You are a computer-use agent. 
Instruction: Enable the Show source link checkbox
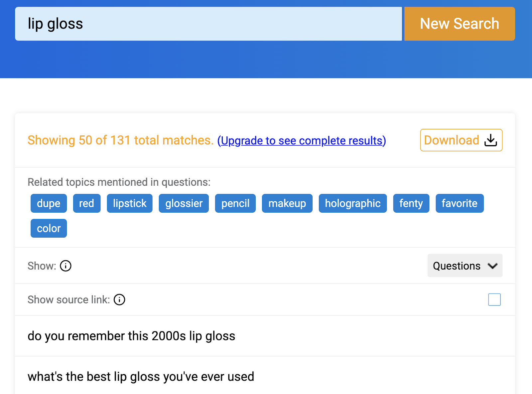(x=494, y=299)
